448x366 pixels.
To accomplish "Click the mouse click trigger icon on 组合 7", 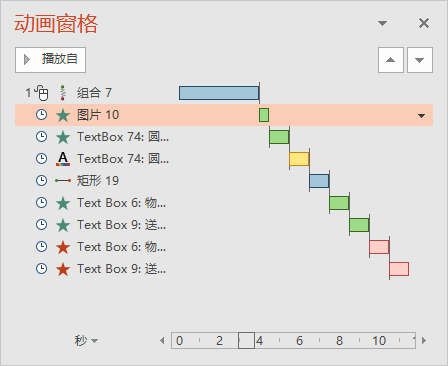I will pos(42,93).
